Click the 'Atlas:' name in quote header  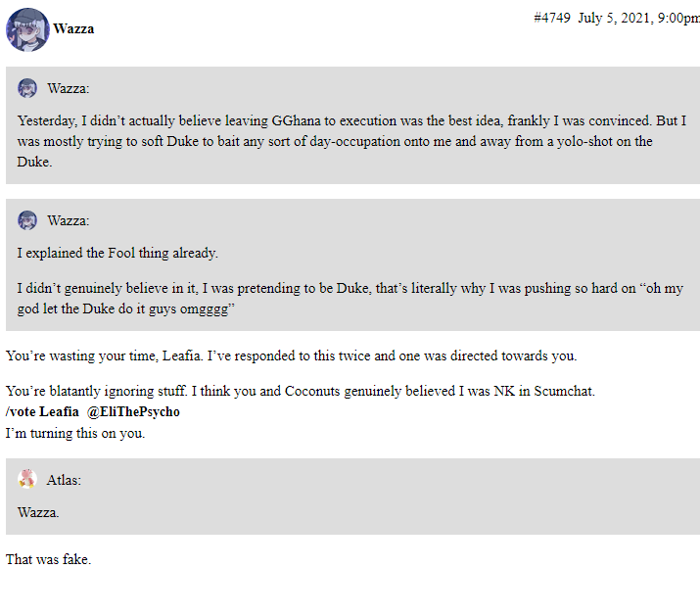pyautogui.click(x=64, y=480)
